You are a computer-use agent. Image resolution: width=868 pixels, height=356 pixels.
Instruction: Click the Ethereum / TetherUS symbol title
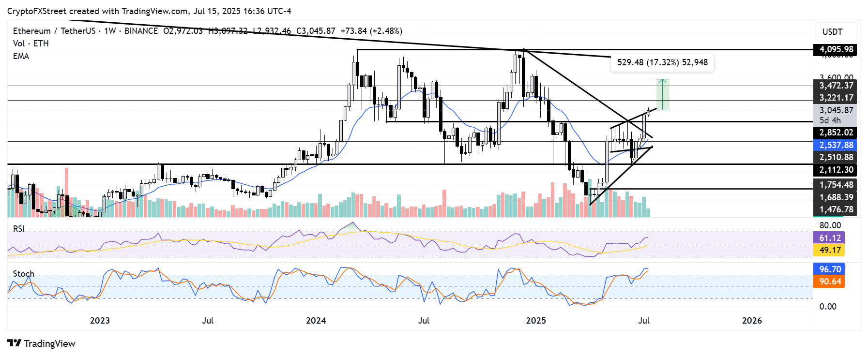point(54,31)
